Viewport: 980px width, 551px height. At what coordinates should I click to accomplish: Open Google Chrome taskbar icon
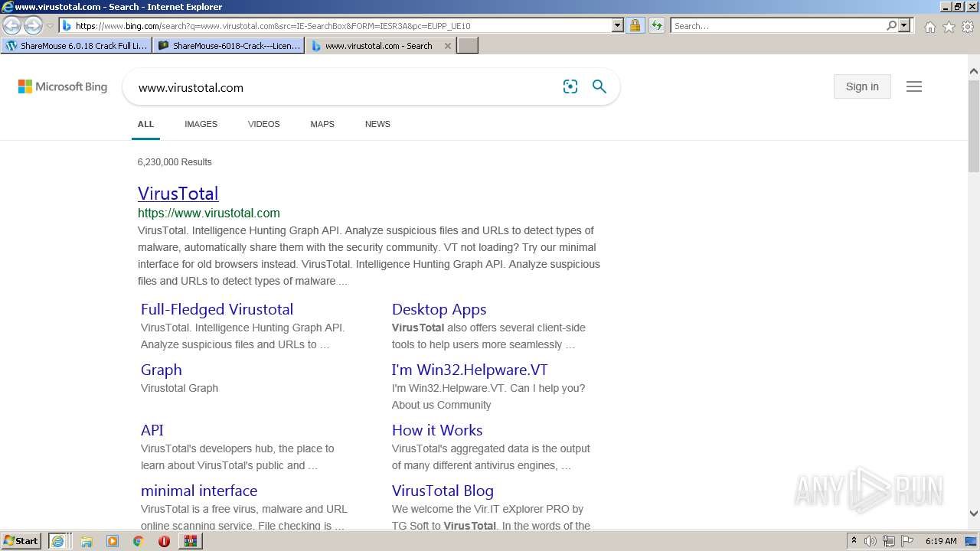click(x=139, y=541)
